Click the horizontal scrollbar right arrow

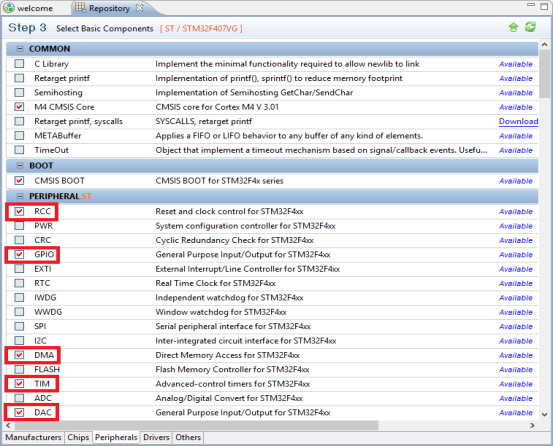point(532,426)
